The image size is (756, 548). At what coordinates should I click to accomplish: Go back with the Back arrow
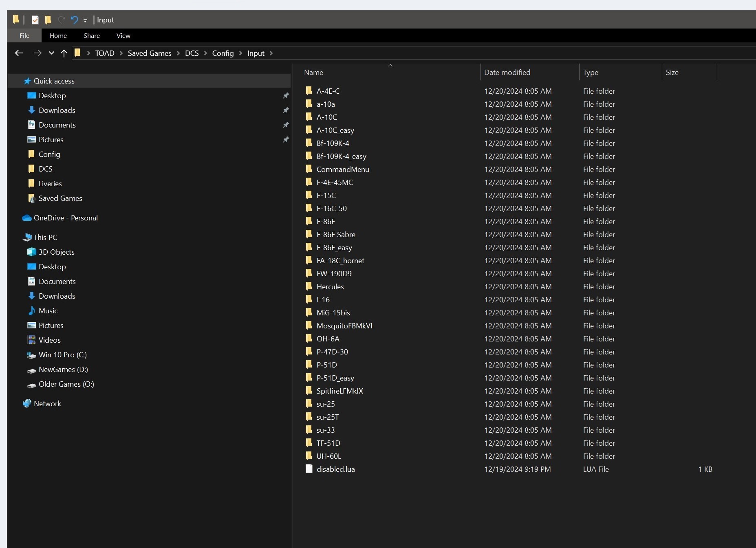19,53
